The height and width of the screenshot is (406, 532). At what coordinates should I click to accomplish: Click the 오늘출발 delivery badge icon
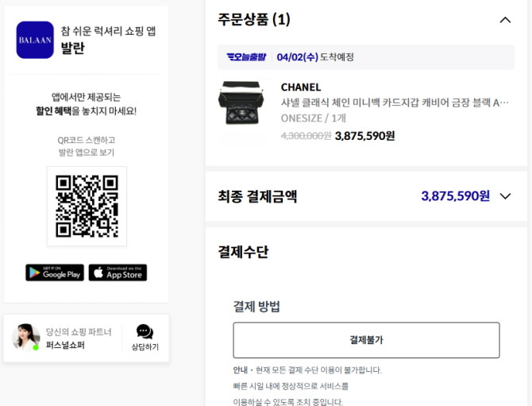[246, 56]
